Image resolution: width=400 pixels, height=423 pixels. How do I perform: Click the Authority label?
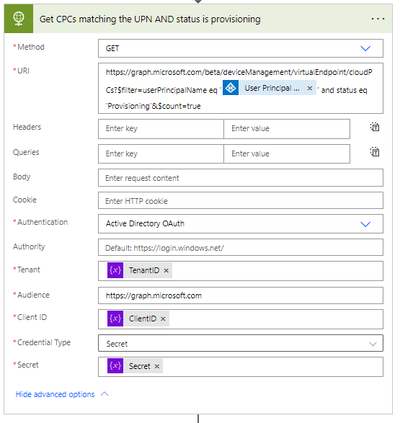(x=29, y=247)
